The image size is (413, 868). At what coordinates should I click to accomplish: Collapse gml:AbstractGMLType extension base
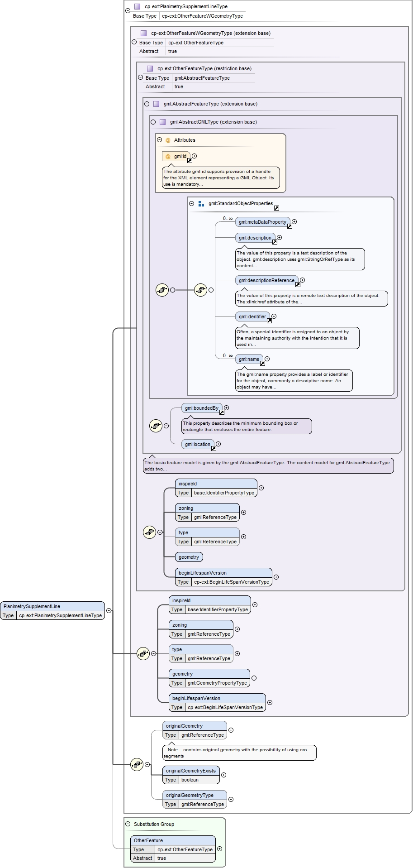[153, 122]
